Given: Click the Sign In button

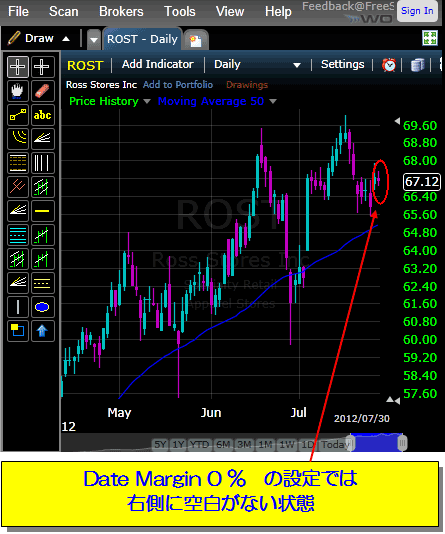Looking at the screenshot, I should (417, 11).
